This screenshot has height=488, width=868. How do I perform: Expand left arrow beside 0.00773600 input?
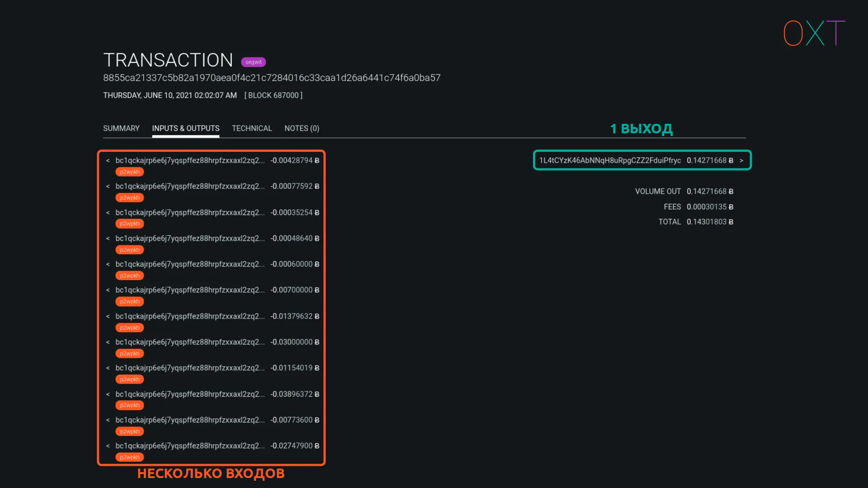108,420
